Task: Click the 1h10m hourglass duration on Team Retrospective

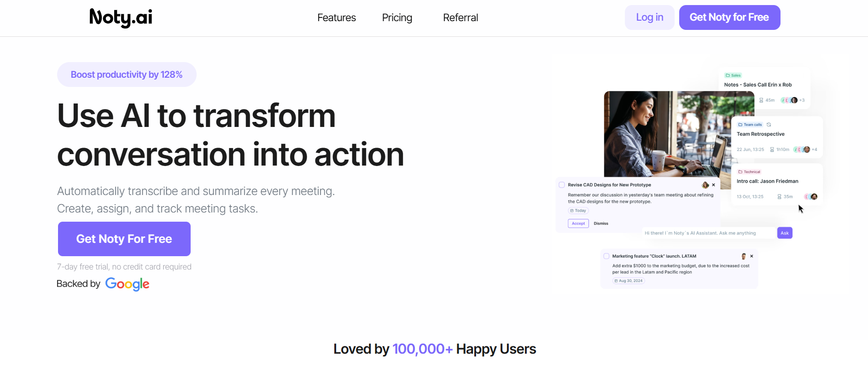Action: point(780,149)
